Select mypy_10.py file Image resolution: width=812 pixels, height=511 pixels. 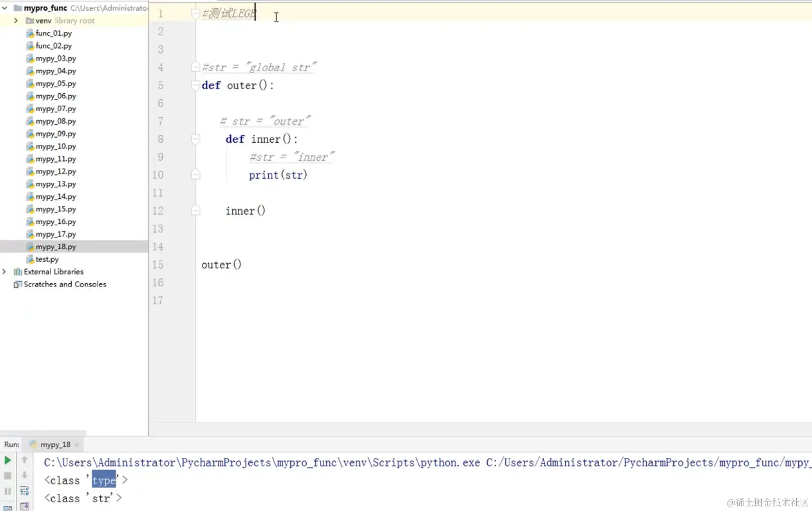coord(55,146)
